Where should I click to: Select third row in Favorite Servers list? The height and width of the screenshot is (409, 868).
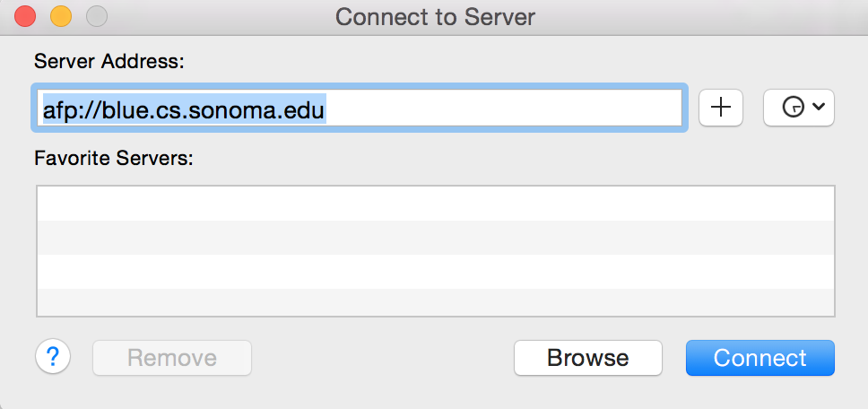(x=435, y=272)
